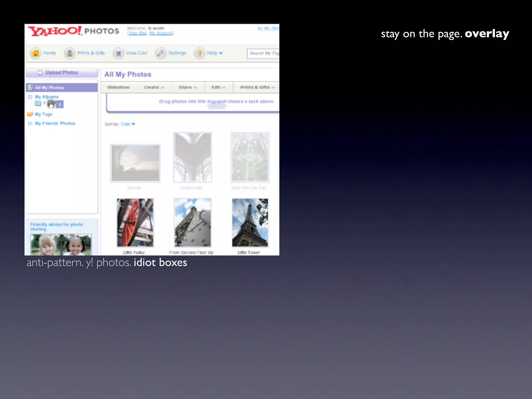Select My Albums in the sidebar
This screenshot has height=399, width=532.
point(47,97)
